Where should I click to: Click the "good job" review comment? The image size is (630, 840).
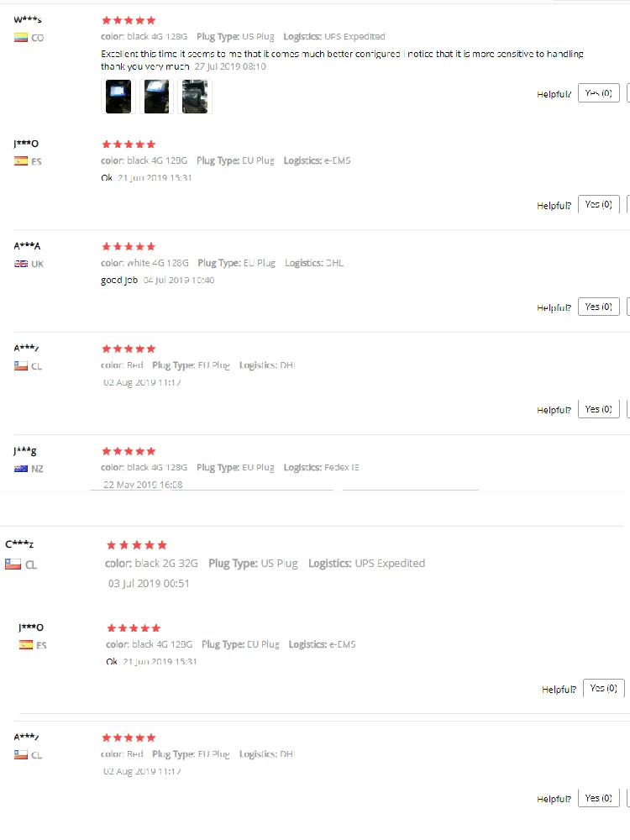(118, 281)
